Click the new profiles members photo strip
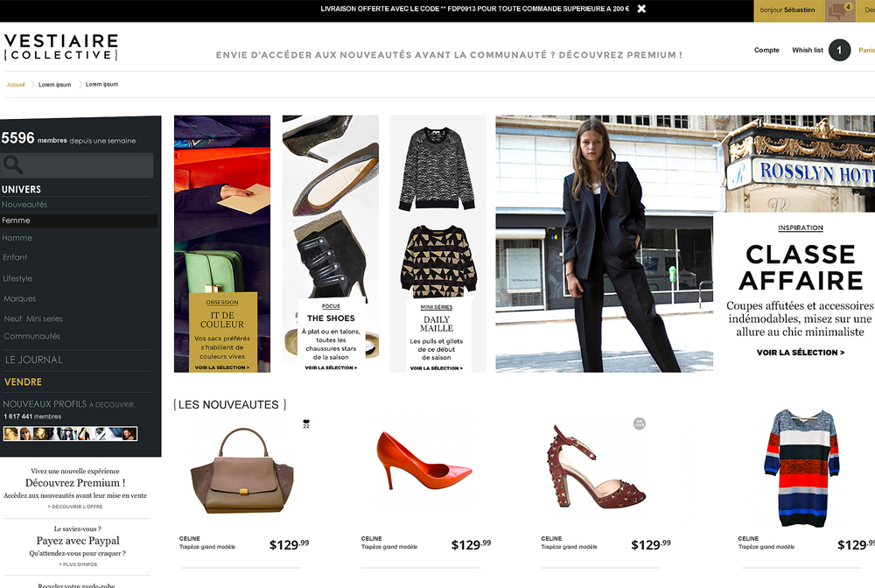 (70, 433)
